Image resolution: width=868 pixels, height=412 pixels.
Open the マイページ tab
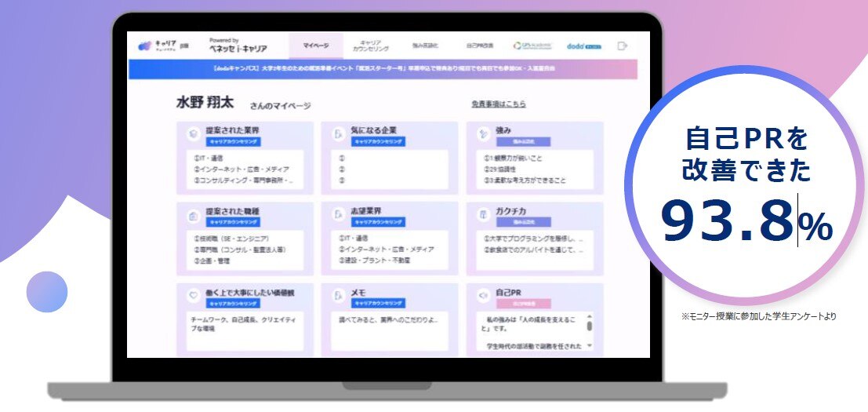[x=315, y=46]
